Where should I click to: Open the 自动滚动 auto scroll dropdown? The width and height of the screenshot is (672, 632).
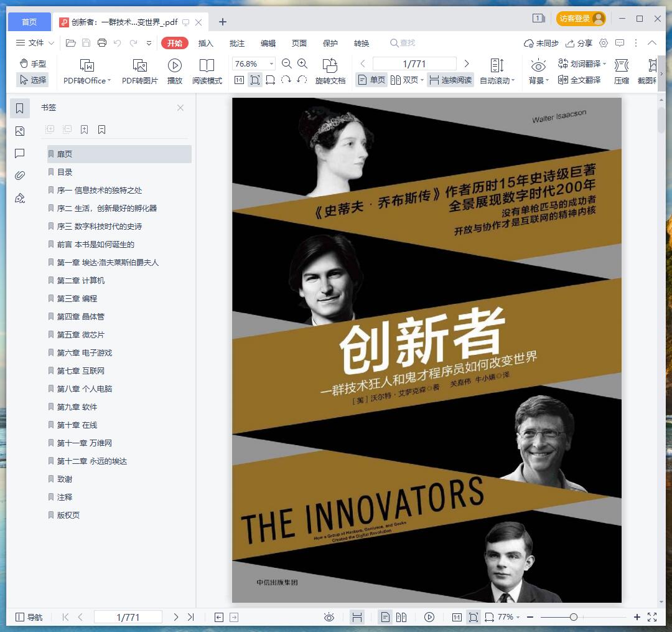click(x=497, y=72)
